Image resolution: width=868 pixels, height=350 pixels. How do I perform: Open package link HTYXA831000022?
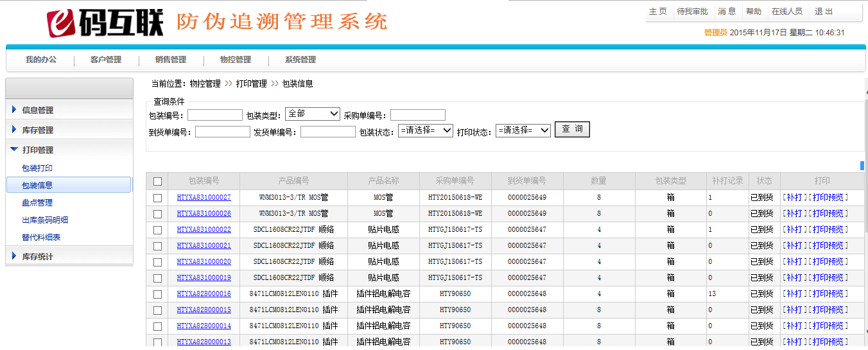(204, 230)
